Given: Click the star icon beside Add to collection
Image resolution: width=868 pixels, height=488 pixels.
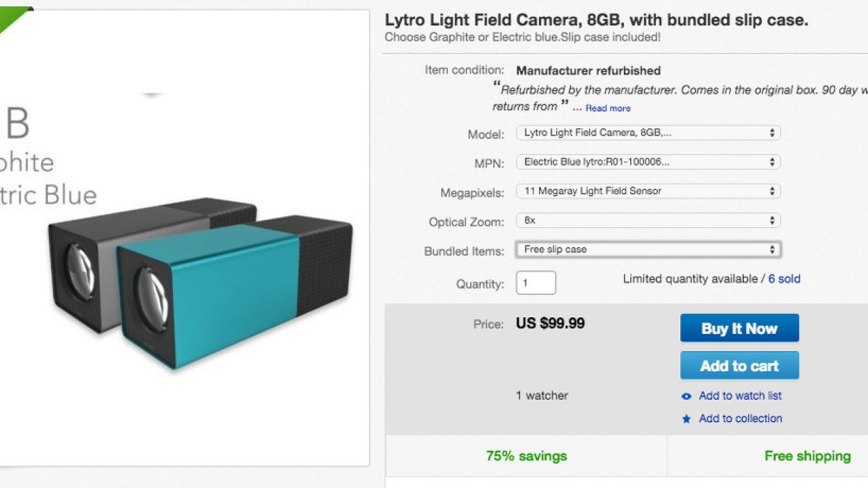Looking at the screenshot, I should [x=686, y=420].
